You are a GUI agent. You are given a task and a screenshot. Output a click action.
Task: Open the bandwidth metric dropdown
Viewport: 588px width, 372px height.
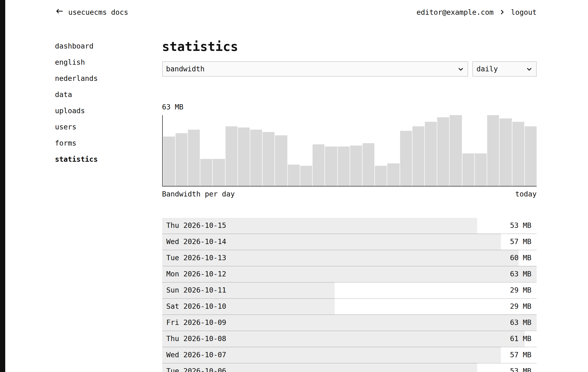(315, 69)
